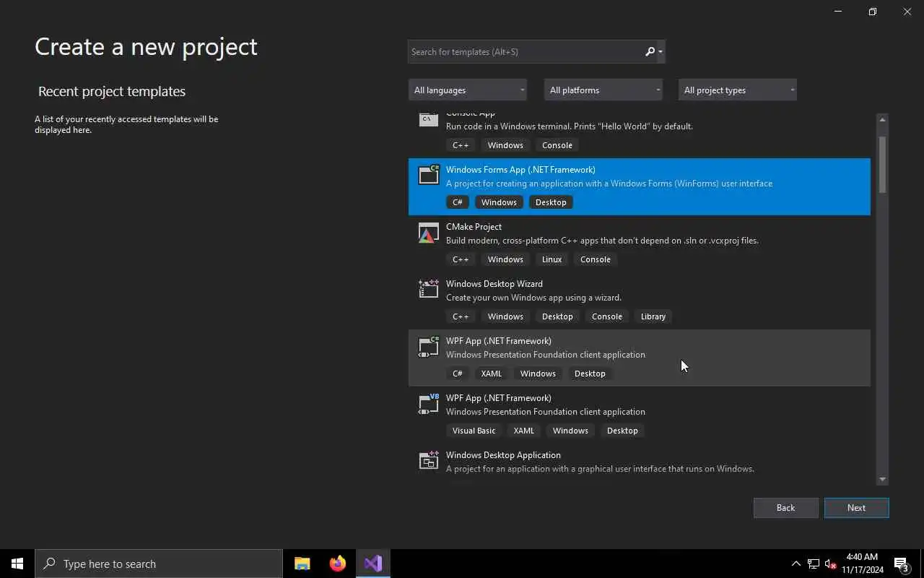Screen dimensions: 924x578
Task: Click the Windows Desktop Wizard icon
Action: [429, 289]
